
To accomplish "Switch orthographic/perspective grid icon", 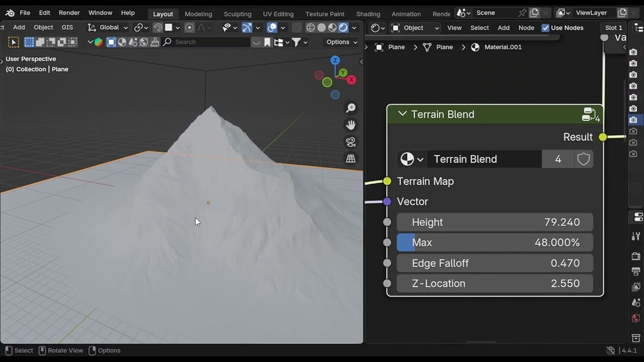I will click(351, 159).
